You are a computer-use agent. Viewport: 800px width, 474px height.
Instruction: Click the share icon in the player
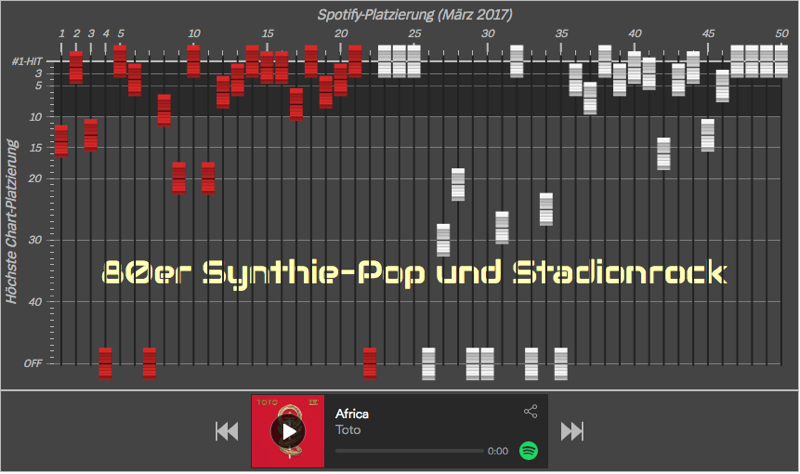(x=531, y=412)
